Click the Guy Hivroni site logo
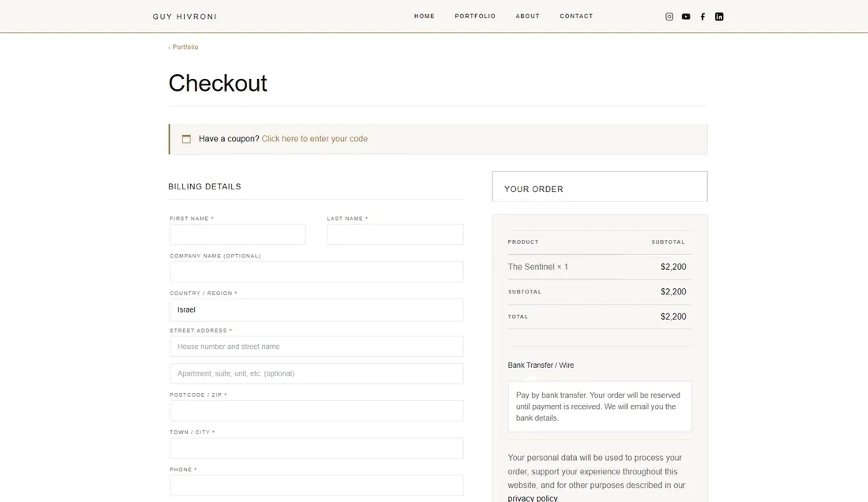This screenshot has width=868, height=502. pos(185,17)
